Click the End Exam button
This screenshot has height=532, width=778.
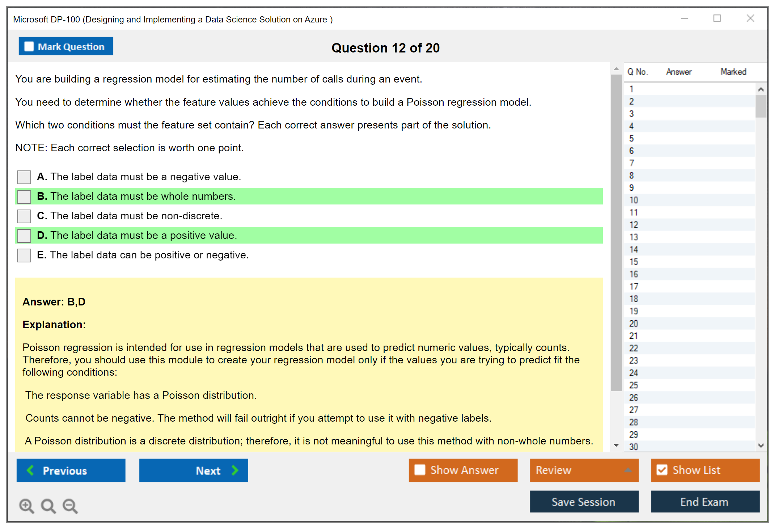coord(705,502)
